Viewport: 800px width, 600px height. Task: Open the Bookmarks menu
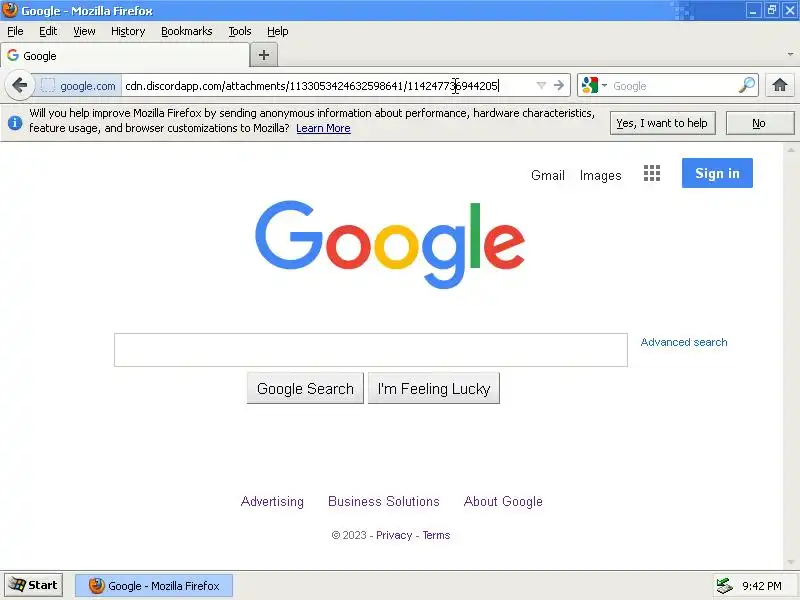[186, 31]
